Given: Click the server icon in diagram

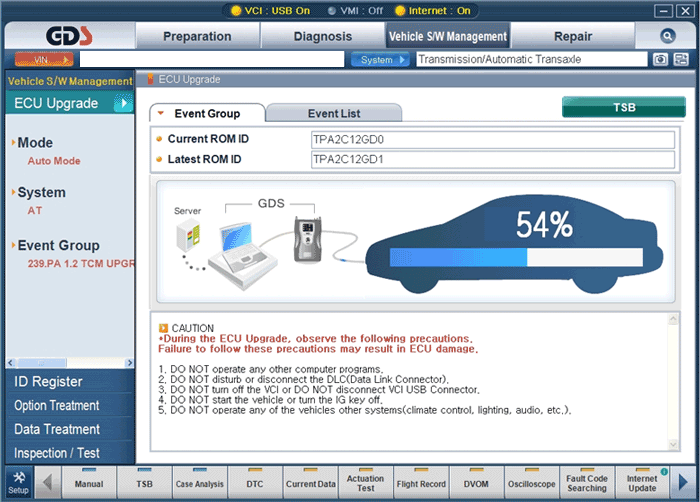Looking at the screenshot, I should click(188, 236).
